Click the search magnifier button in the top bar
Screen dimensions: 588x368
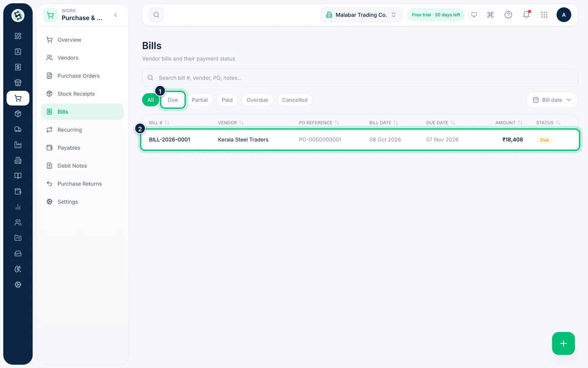click(x=156, y=15)
